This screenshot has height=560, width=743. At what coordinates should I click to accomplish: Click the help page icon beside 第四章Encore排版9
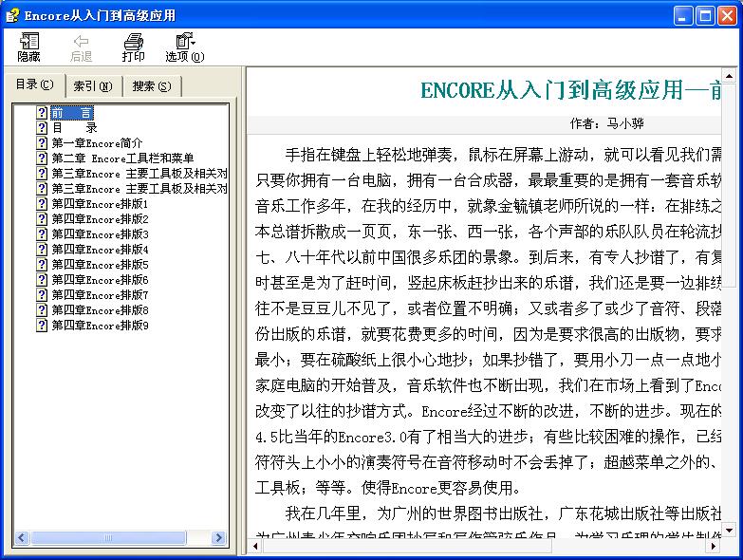[x=42, y=325]
